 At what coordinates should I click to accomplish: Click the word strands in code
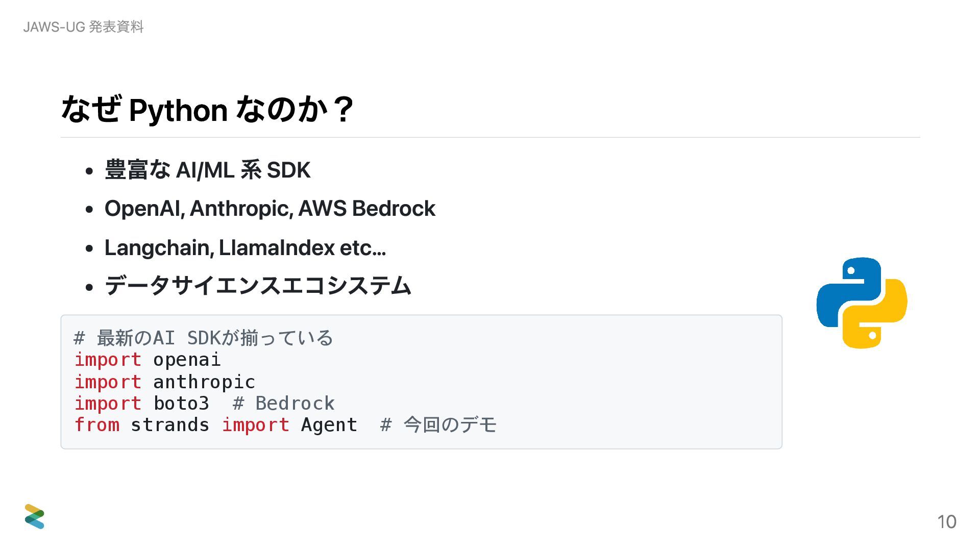(170, 425)
